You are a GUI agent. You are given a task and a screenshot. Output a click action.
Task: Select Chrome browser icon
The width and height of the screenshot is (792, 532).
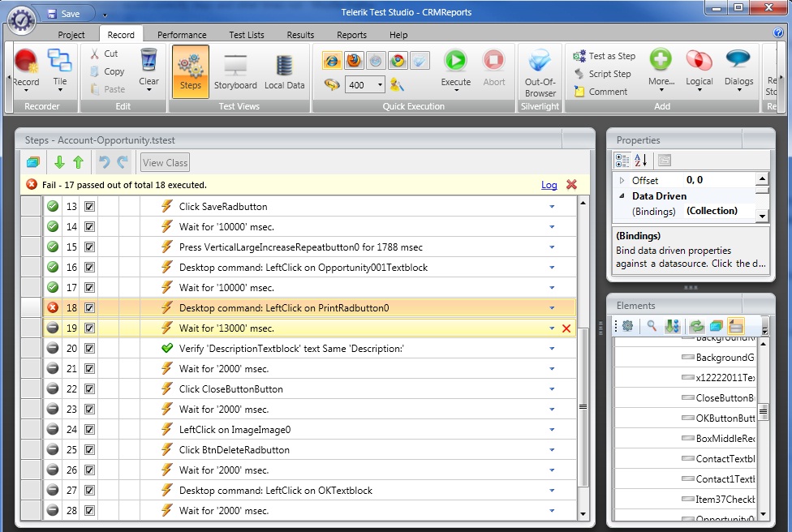pos(398,61)
